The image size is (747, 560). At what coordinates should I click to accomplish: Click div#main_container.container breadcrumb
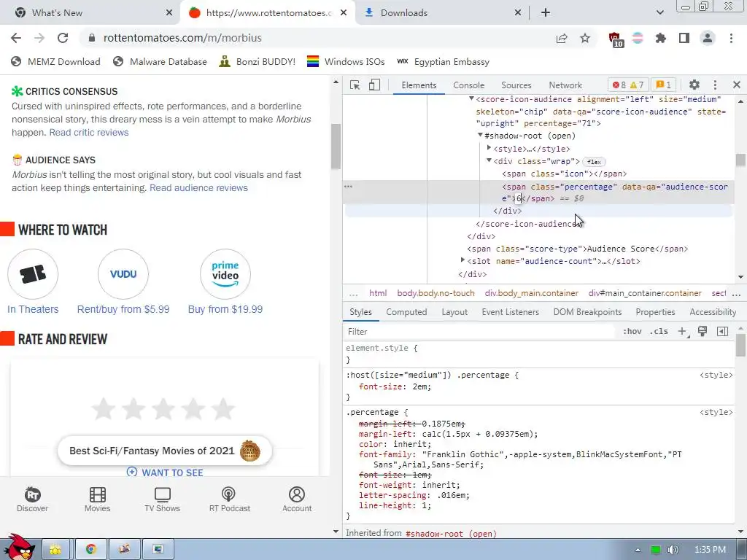coord(645,293)
